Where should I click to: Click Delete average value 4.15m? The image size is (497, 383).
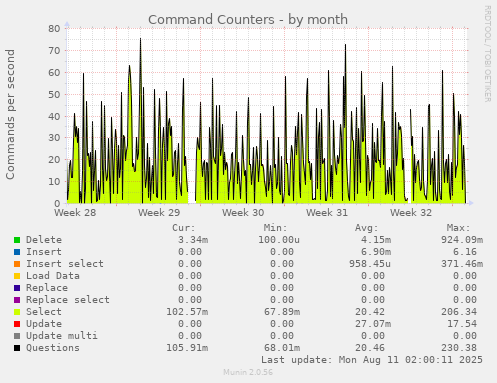[x=376, y=240]
